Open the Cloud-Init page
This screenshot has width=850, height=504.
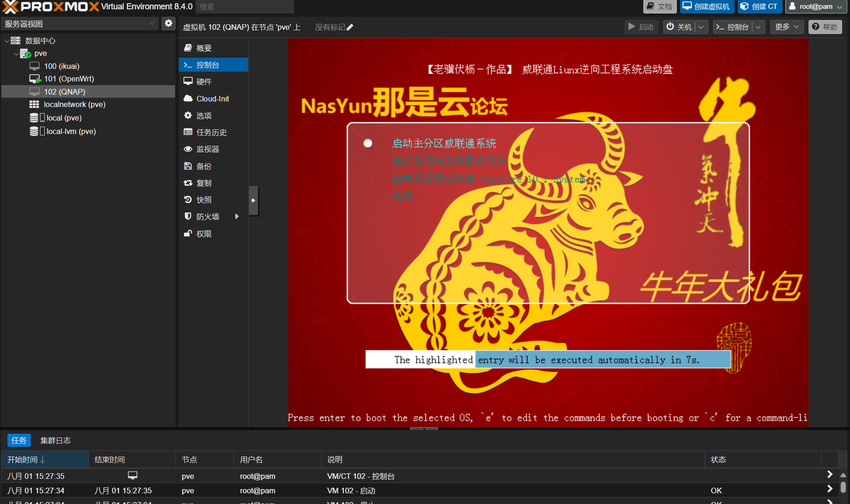[x=213, y=99]
